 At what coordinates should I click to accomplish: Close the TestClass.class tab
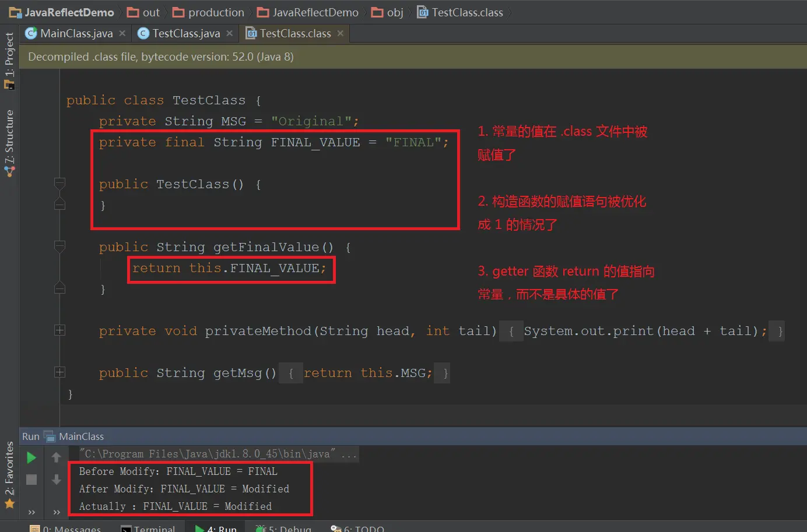click(341, 33)
